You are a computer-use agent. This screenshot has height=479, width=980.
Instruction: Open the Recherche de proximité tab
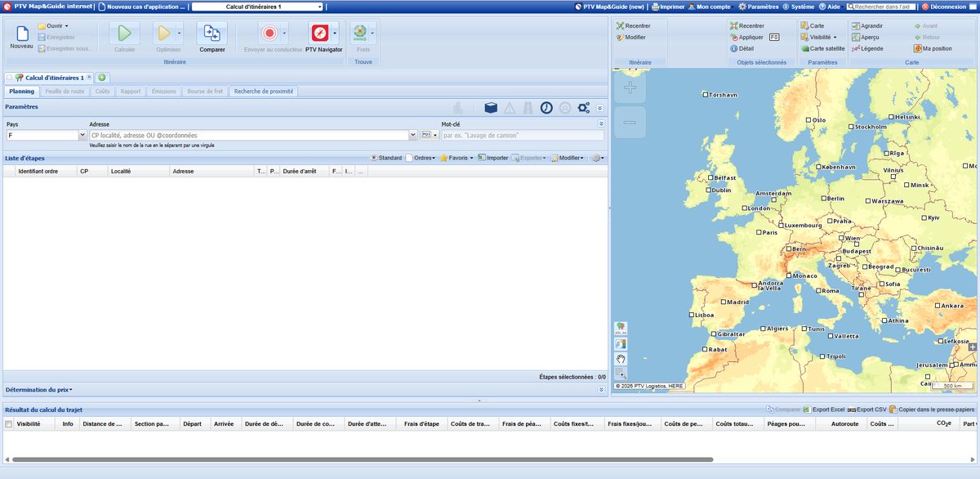click(x=264, y=92)
